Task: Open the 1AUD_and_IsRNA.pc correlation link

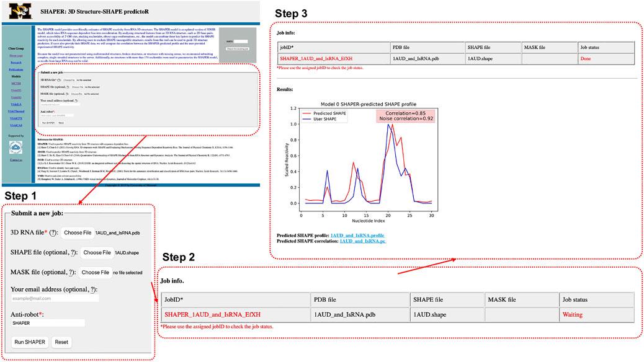Action: click(363, 241)
